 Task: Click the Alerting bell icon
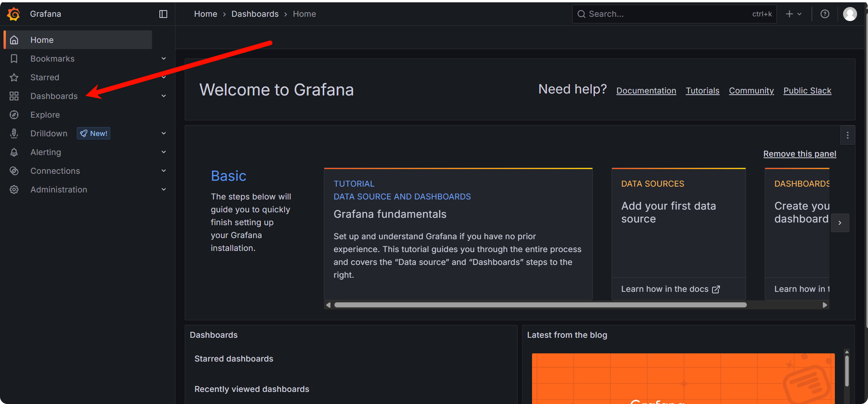(14, 152)
